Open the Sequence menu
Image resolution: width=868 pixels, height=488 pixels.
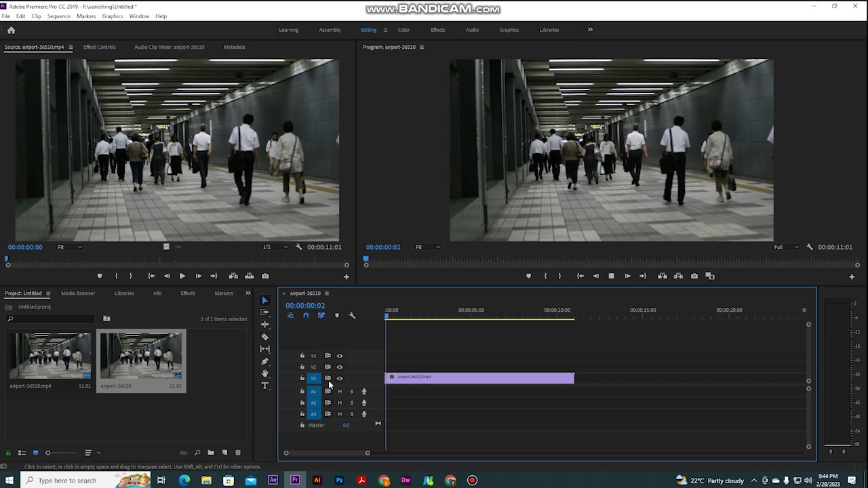[x=59, y=16]
